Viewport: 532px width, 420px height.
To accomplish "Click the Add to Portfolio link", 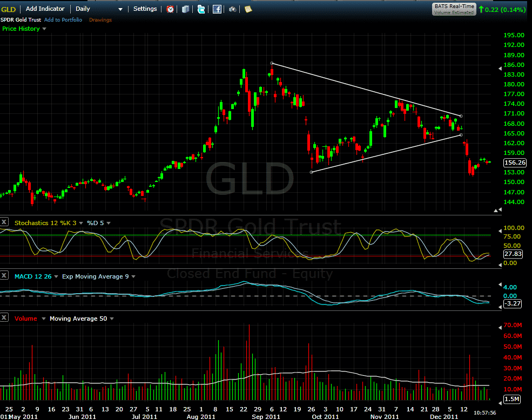I will click(63, 19).
